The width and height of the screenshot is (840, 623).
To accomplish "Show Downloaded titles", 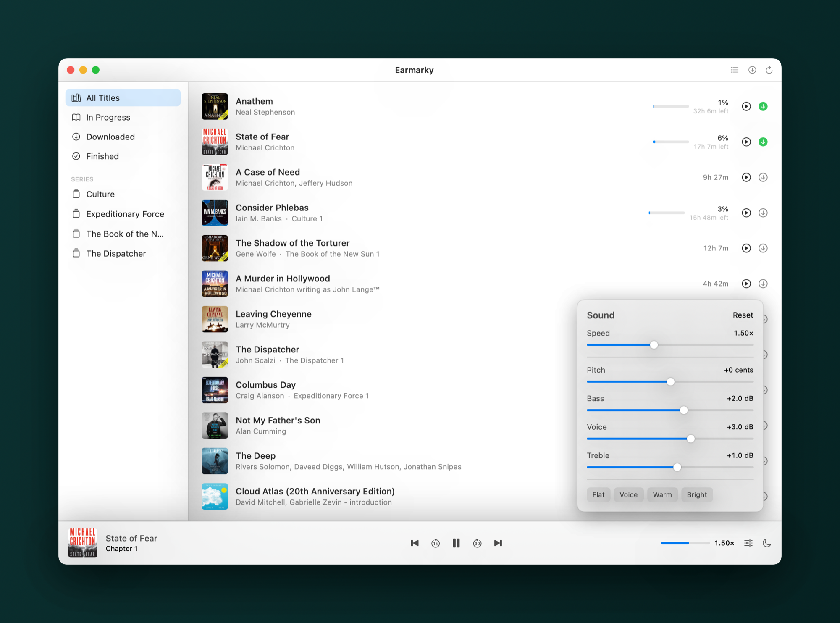I will pyautogui.click(x=123, y=137).
